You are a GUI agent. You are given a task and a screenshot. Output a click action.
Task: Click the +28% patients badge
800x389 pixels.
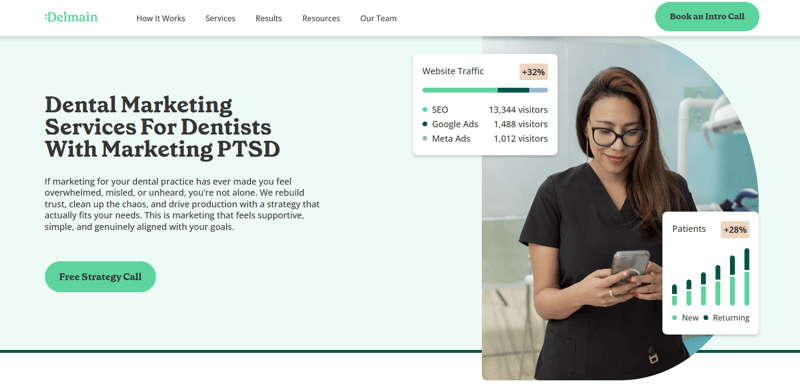(x=735, y=230)
